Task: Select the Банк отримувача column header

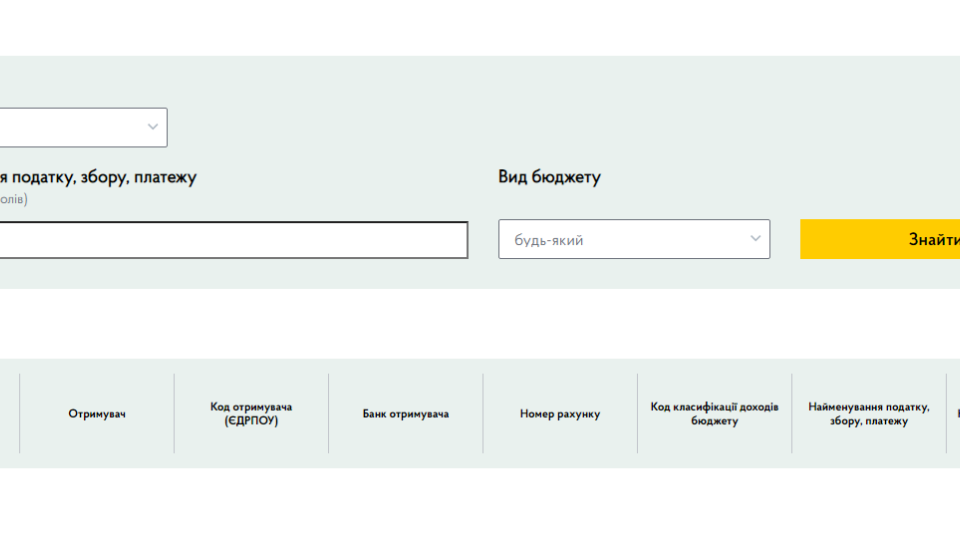Action: (405, 414)
